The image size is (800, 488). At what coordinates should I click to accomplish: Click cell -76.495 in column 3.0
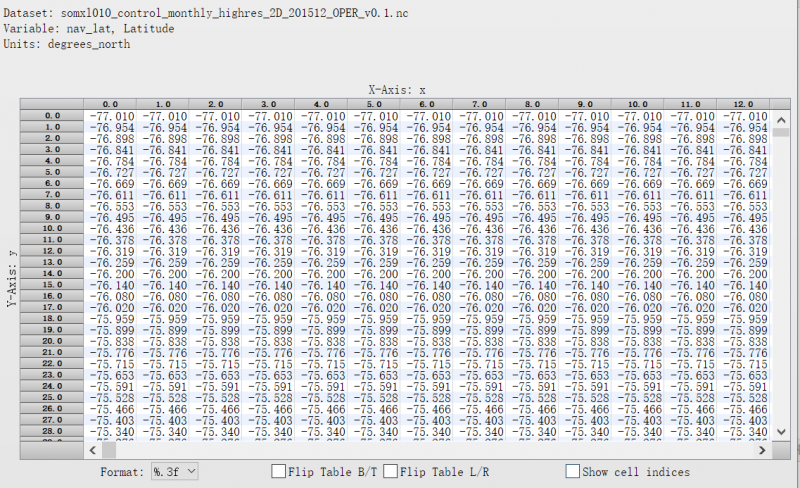(269, 217)
